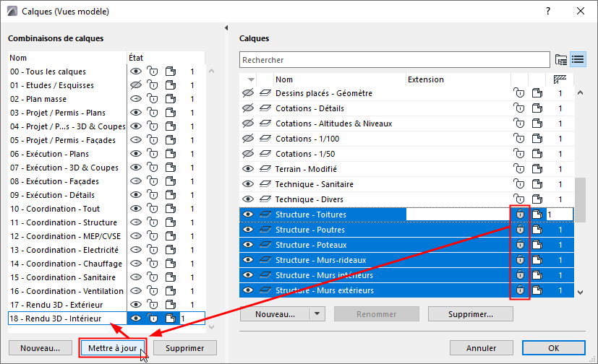Click Supprimer... button under Calques list
Image resolution: width=598 pixels, height=364 pixels.
pyautogui.click(x=471, y=314)
